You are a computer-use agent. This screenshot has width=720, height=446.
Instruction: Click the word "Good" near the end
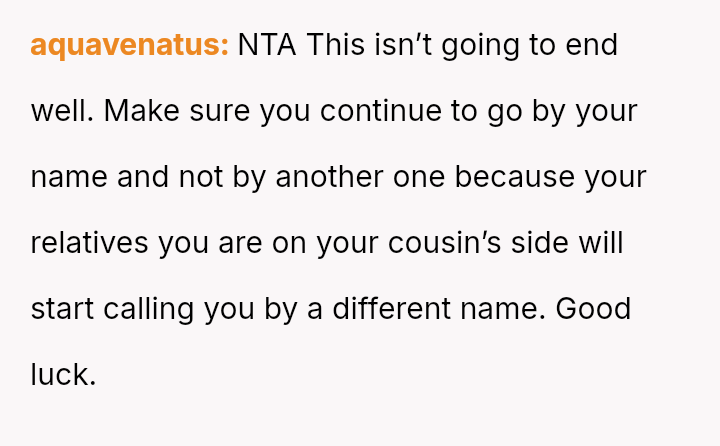(594, 309)
